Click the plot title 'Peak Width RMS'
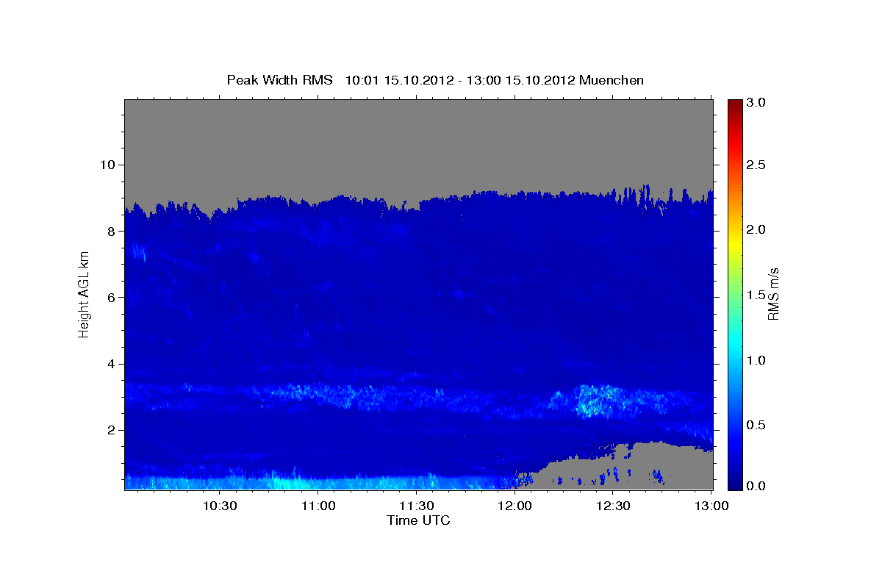882x588 pixels. click(279, 79)
